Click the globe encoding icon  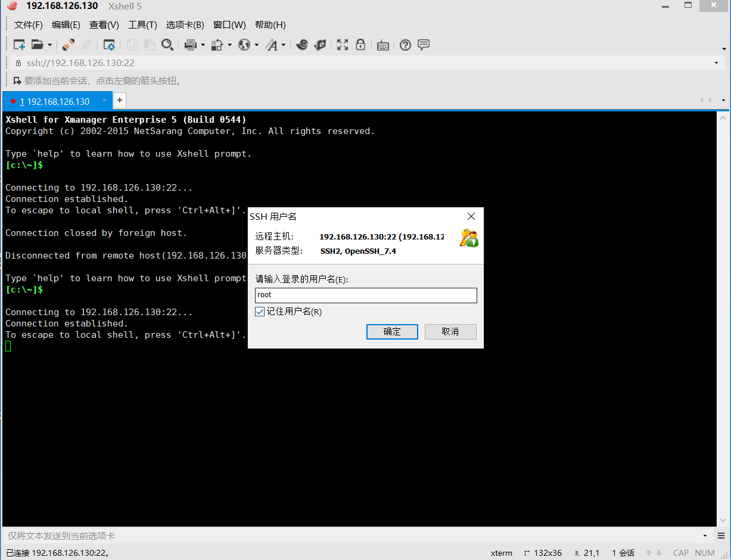coord(244,45)
